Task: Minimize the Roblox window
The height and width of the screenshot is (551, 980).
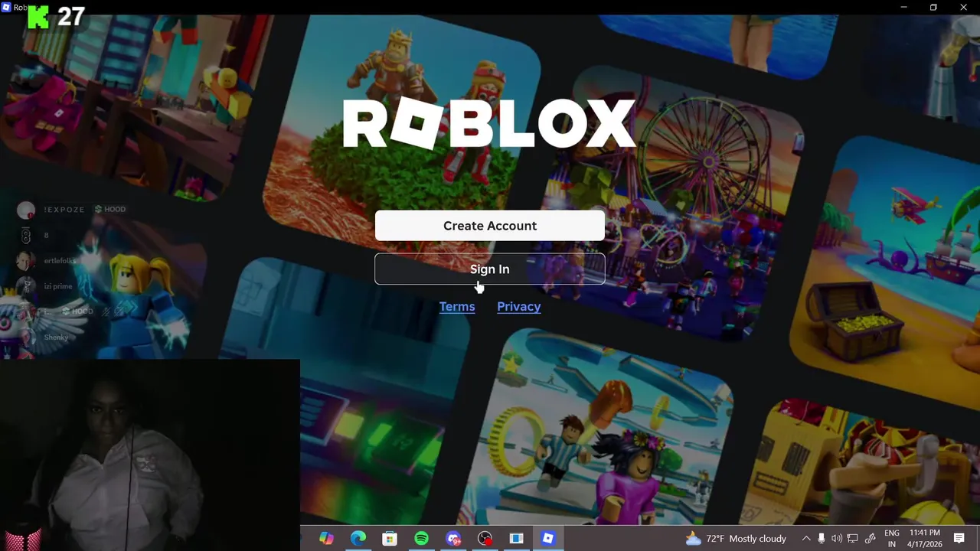Action: 903,7
